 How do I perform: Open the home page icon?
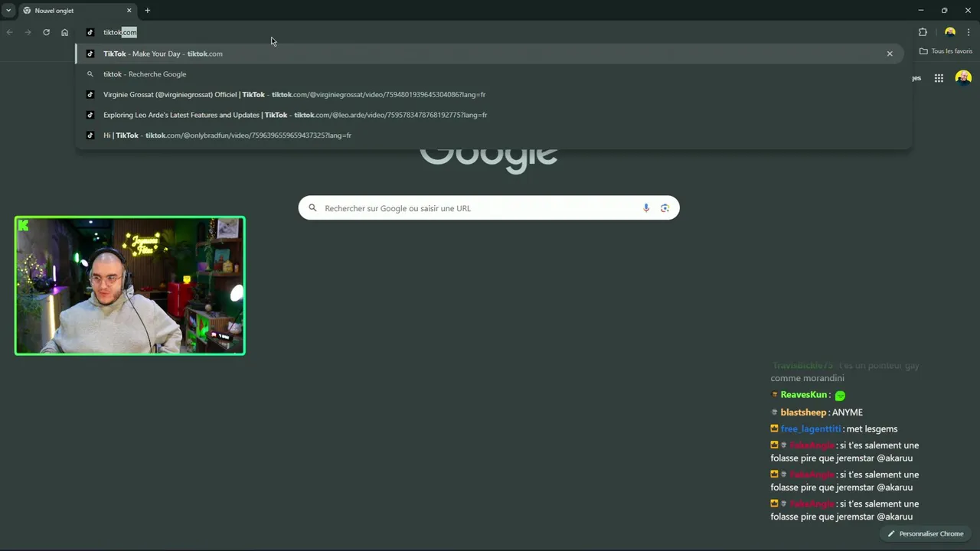coord(65,32)
